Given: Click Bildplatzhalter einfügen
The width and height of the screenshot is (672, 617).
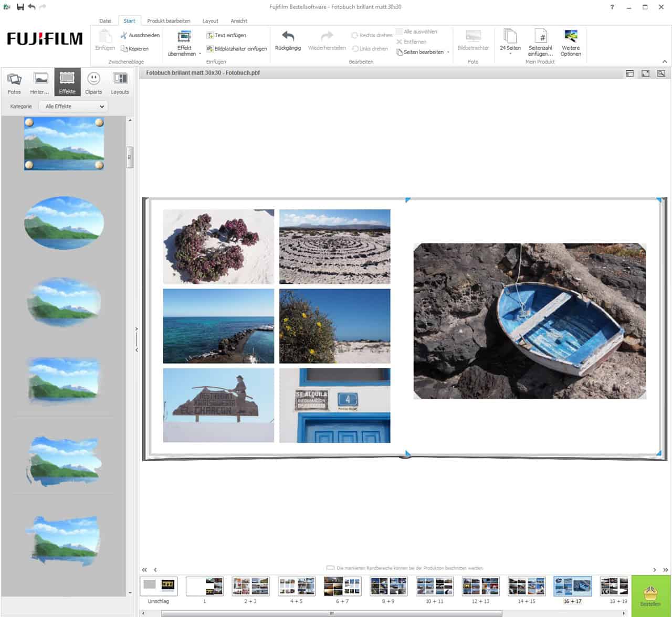Looking at the screenshot, I should click(x=236, y=49).
